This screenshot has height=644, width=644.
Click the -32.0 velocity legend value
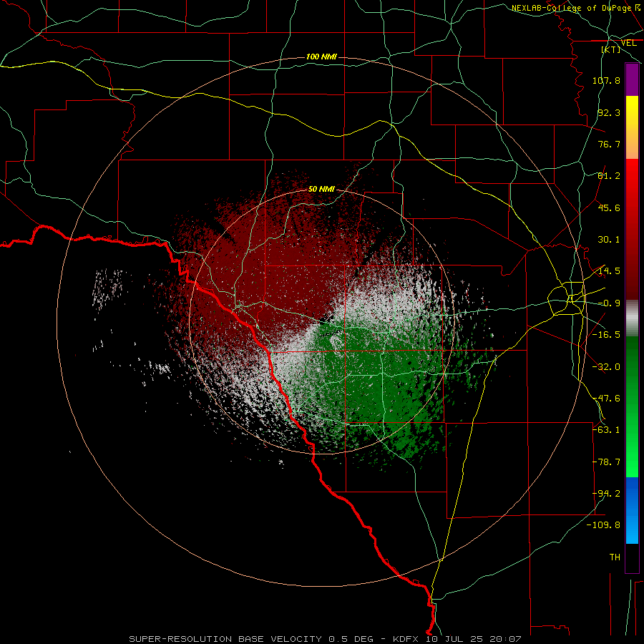(x=606, y=367)
